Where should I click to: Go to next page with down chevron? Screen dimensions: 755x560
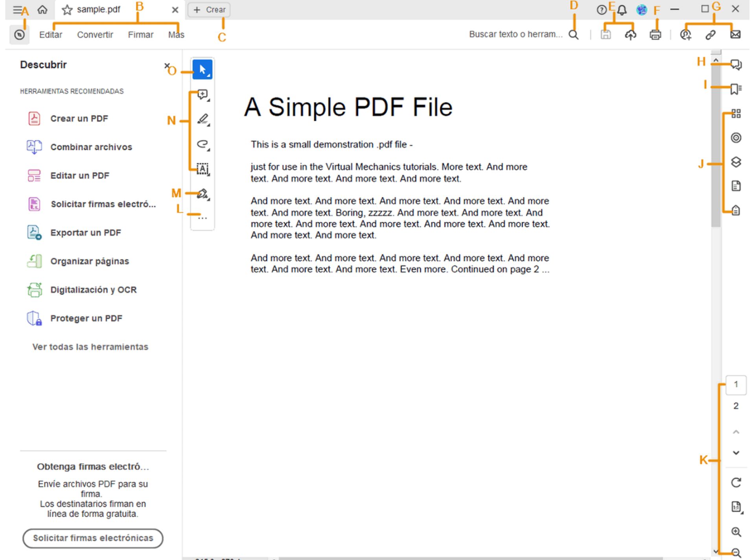(x=736, y=453)
